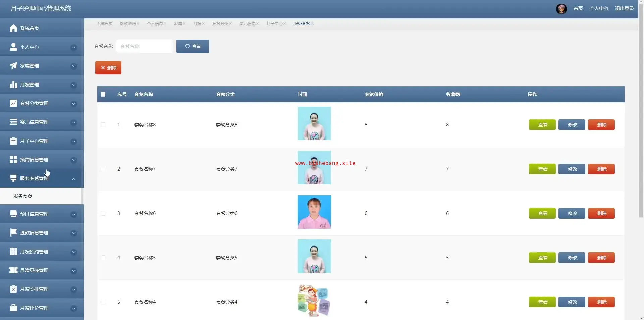Click the briefcase icon for 月嫂评价管理
This screenshot has height=320, width=644.
coord(13,308)
